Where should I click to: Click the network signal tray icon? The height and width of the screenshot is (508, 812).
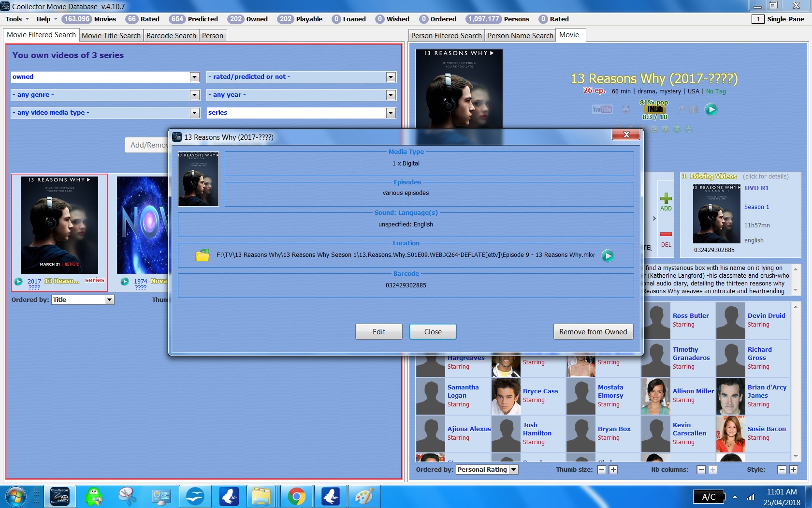pos(751,497)
